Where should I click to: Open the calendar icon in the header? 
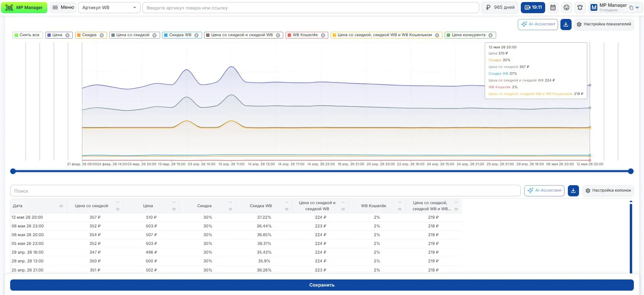click(x=553, y=7)
